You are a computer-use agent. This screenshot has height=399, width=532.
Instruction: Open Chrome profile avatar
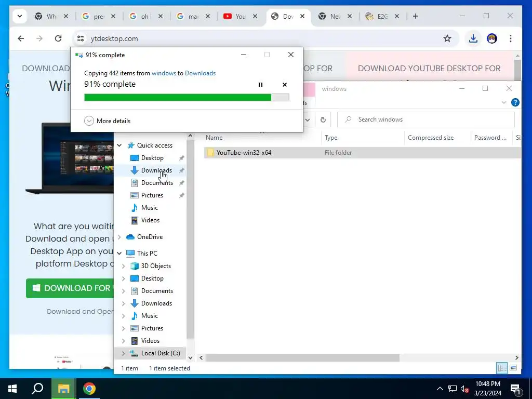click(x=491, y=38)
